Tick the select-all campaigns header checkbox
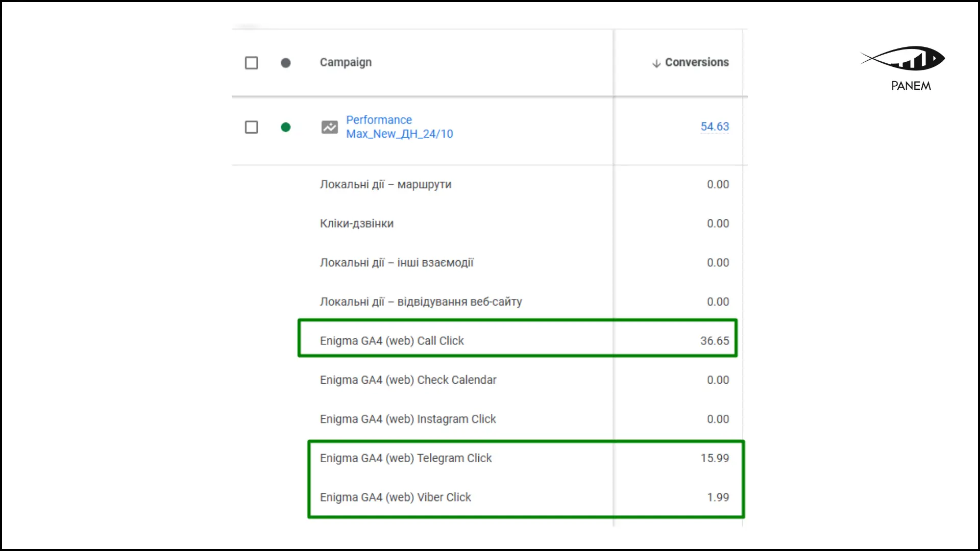 (252, 63)
